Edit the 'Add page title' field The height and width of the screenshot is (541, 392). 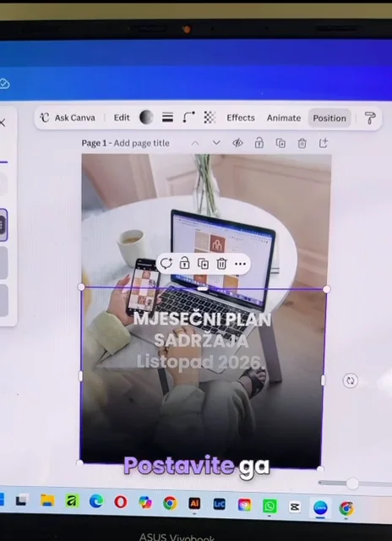point(141,143)
